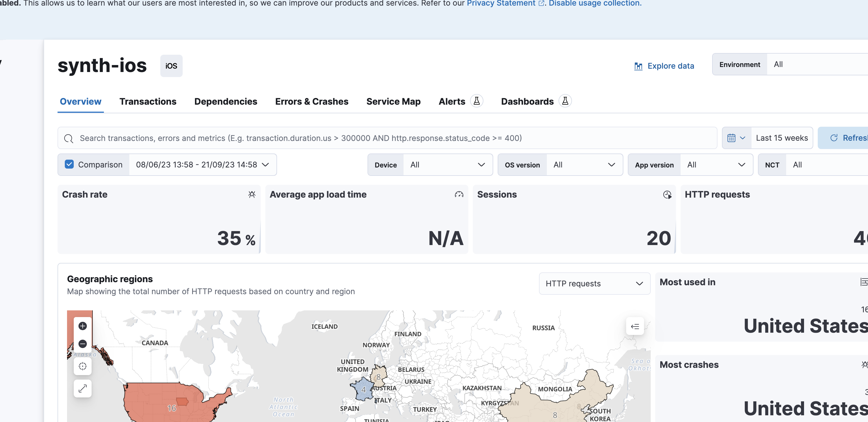Click the beaker icon beside Alerts
The image size is (868, 422).
[x=476, y=101]
